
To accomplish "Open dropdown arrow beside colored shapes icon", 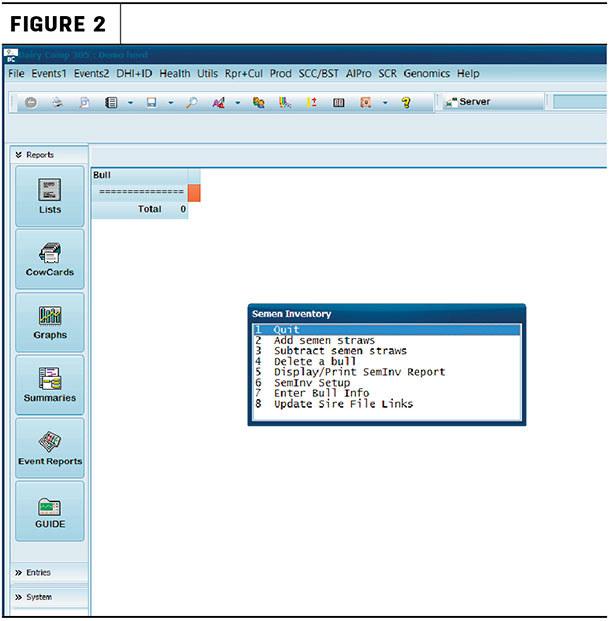I will [x=238, y=103].
